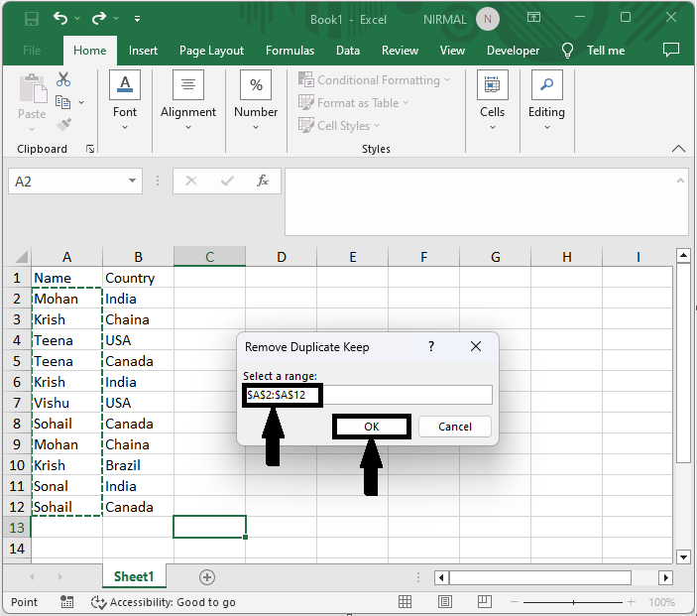Image resolution: width=697 pixels, height=616 pixels.
Task: Click the Save icon in title bar
Action: pyautogui.click(x=31, y=19)
